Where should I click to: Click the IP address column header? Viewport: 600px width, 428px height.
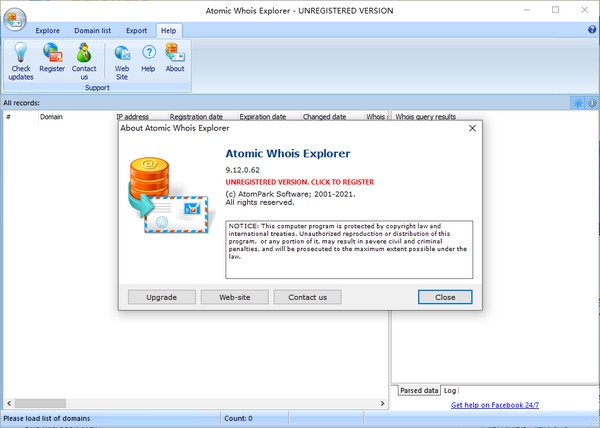point(141,117)
